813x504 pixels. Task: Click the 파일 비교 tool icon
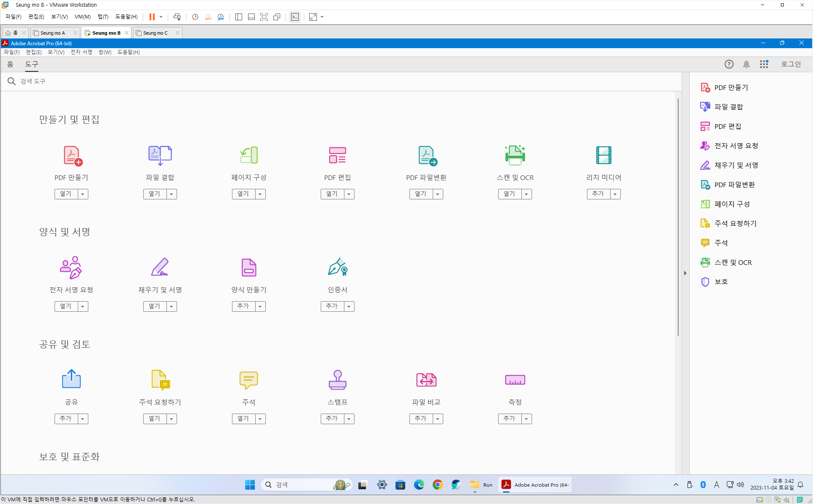(x=426, y=380)
